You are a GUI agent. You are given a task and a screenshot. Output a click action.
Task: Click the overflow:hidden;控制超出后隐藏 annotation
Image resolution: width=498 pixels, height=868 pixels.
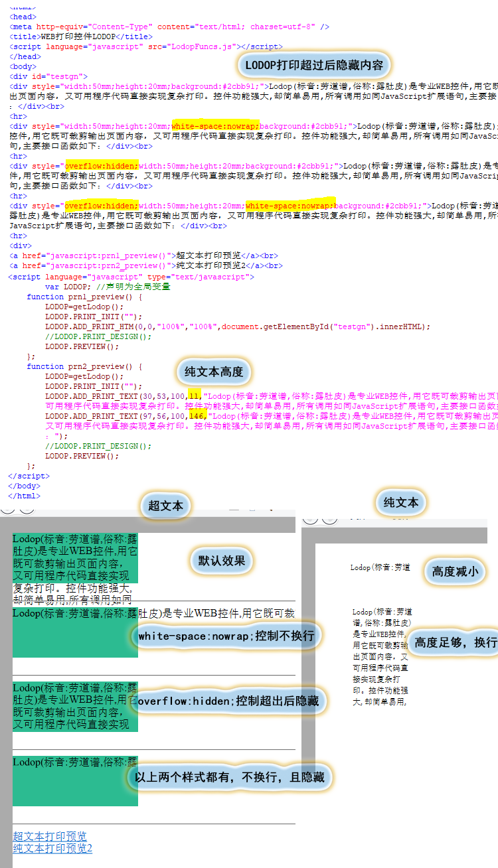point(228,701)
